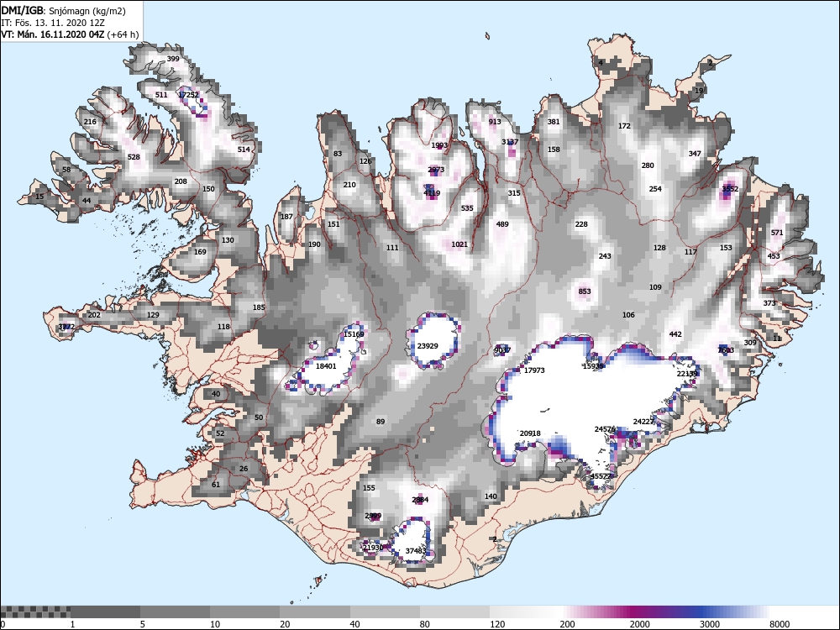Select the value 347
The image size is (840, 630).
tap(695, 154)
